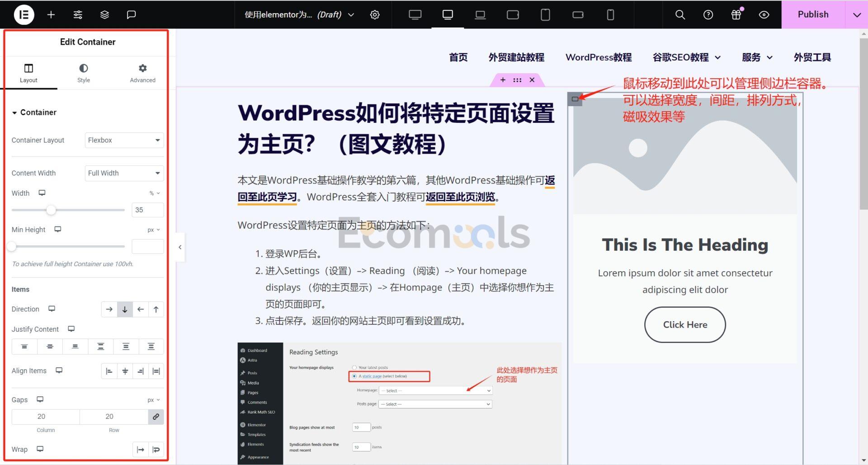Switch to Laptop device preview
The width and height of the screenshot is (868, 465).
point(480,14)
